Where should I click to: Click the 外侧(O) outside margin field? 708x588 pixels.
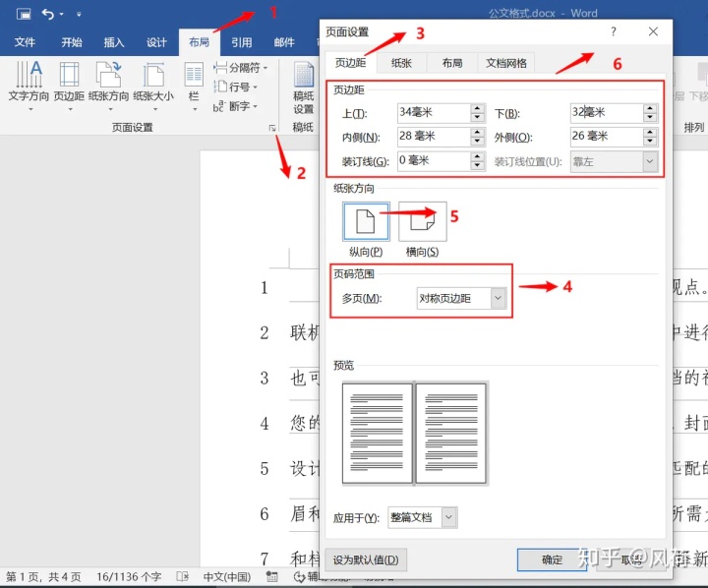(607, 137)
